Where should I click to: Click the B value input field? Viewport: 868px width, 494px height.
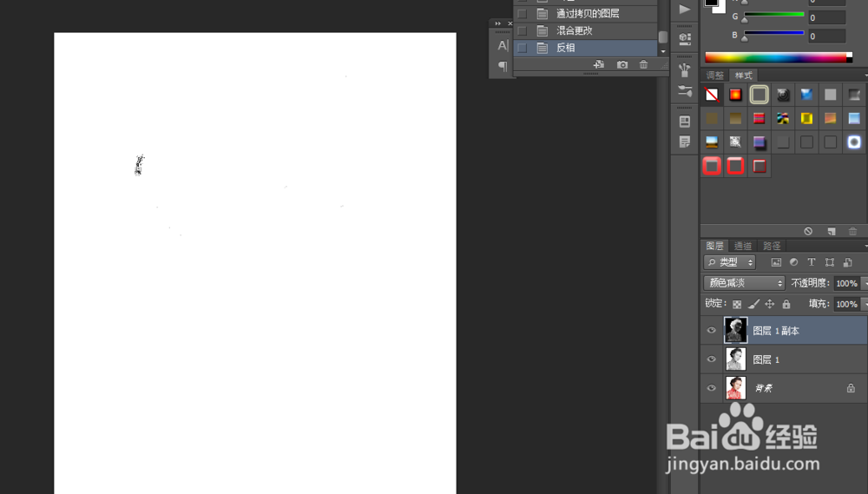click(x=826, y=36)
